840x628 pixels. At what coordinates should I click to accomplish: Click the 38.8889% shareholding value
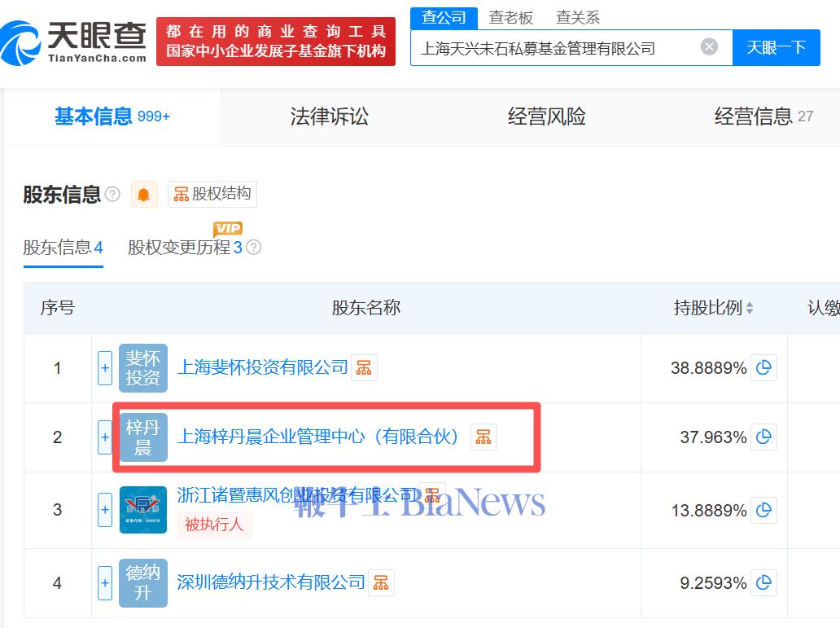pos(708,368)
